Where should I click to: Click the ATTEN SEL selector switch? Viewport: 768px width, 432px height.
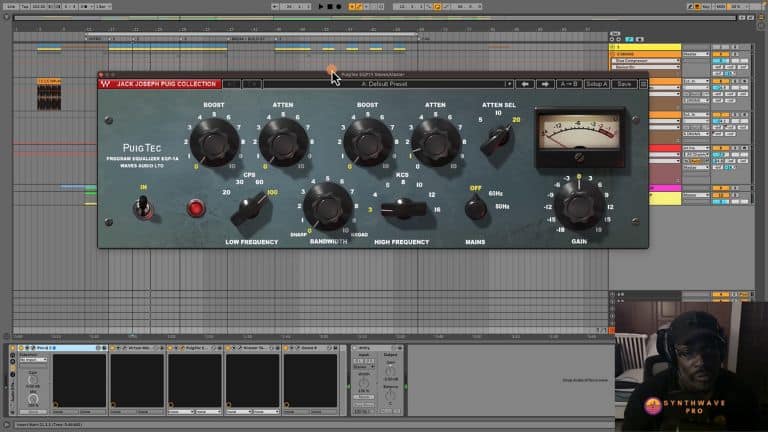497,138
